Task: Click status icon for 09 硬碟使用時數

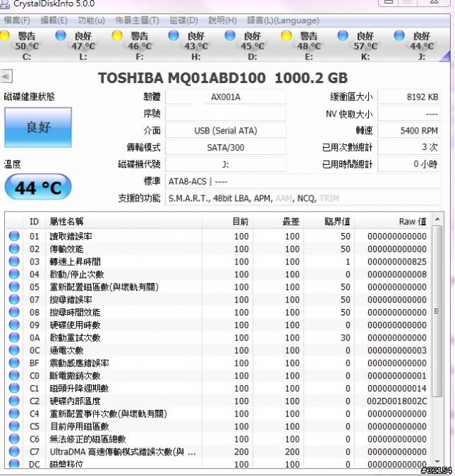Action: [x=14, y=325]
